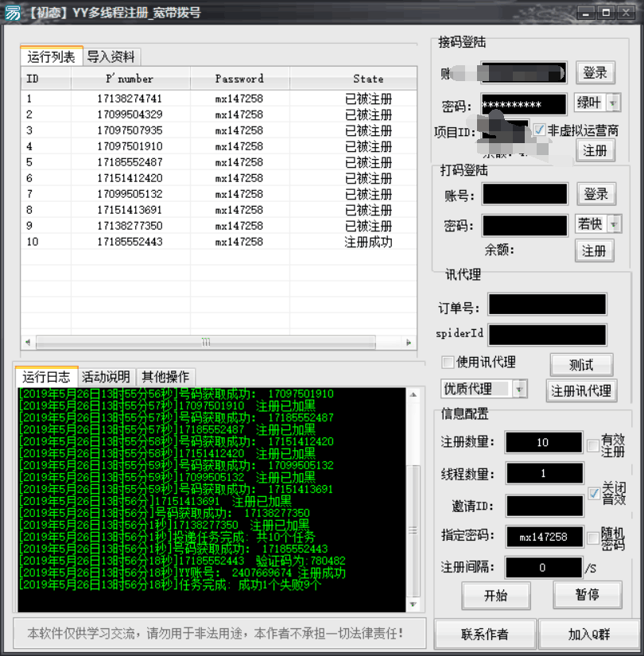Open the 优质代理 dropdown
644x656 pixels.
tap(519, 389)
